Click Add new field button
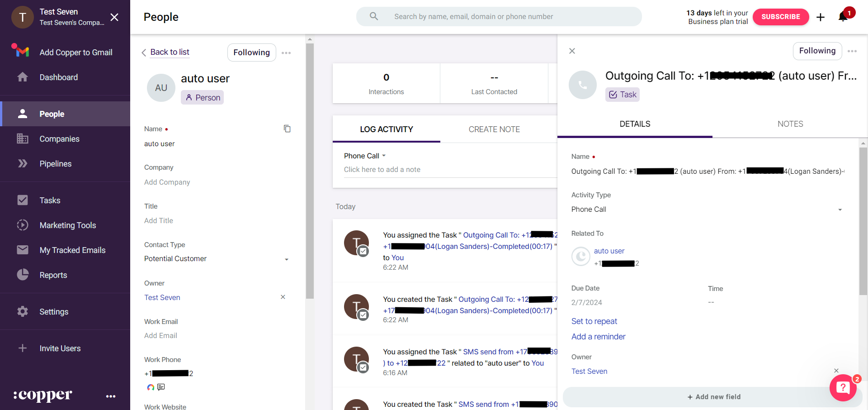 (713, 397)
